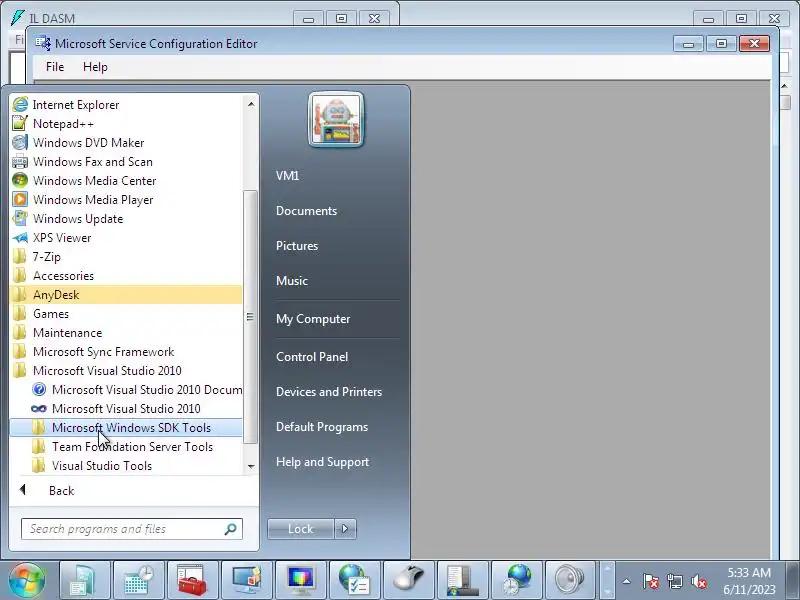Expand the AnyDesk folder
The height and width of the screenshot is (600, 800).
(126, 294)
